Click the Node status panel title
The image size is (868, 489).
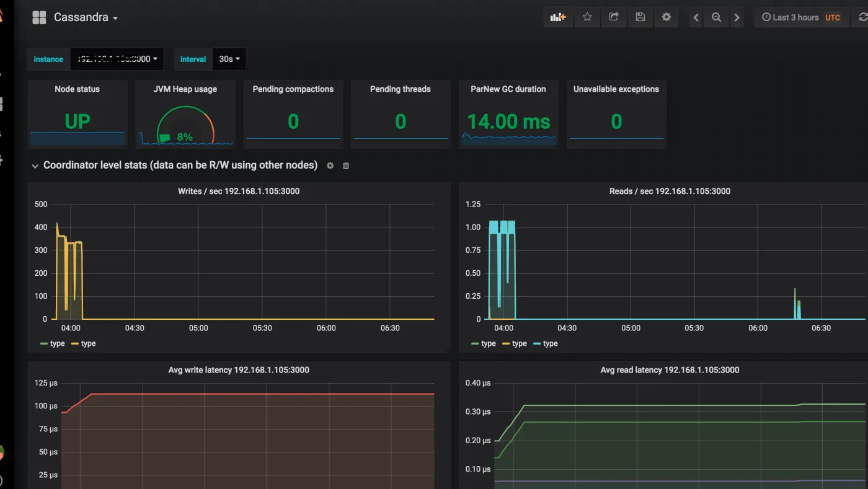click(x=77, y=89)
